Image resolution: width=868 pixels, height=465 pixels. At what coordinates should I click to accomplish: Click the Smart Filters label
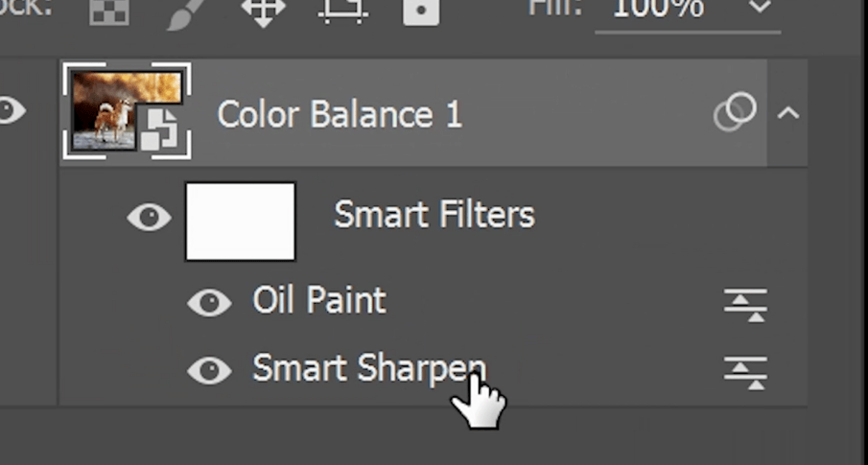(434, 215)
